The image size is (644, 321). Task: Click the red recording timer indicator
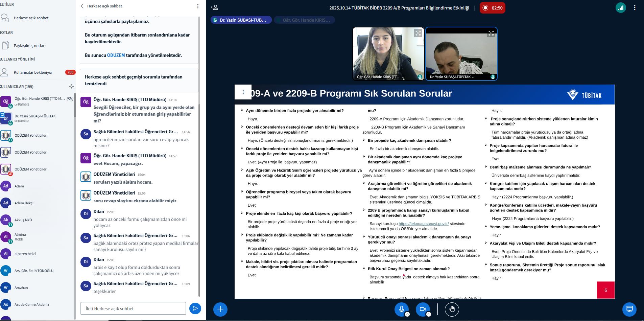tap(492, 8)
